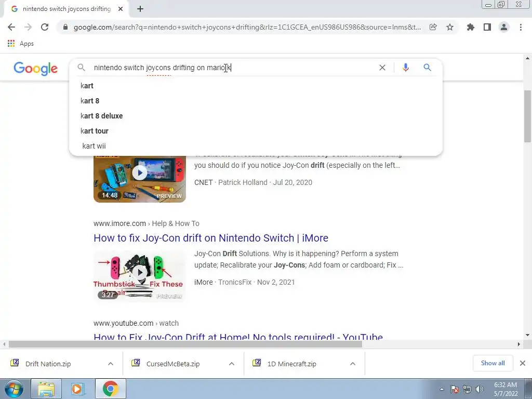The image size is (532, 399).
Task: Share this page using the share icon
Action: click(433, 27)
